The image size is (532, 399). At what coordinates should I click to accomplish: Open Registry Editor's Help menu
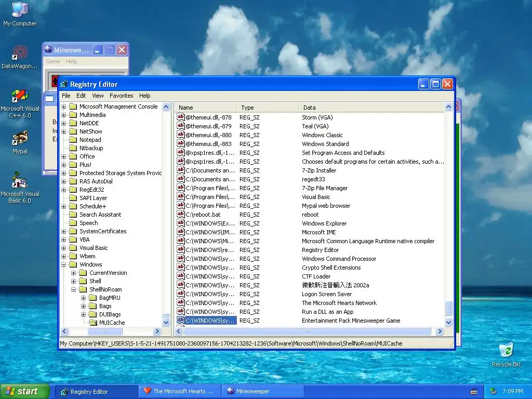[x=144, y=96]
